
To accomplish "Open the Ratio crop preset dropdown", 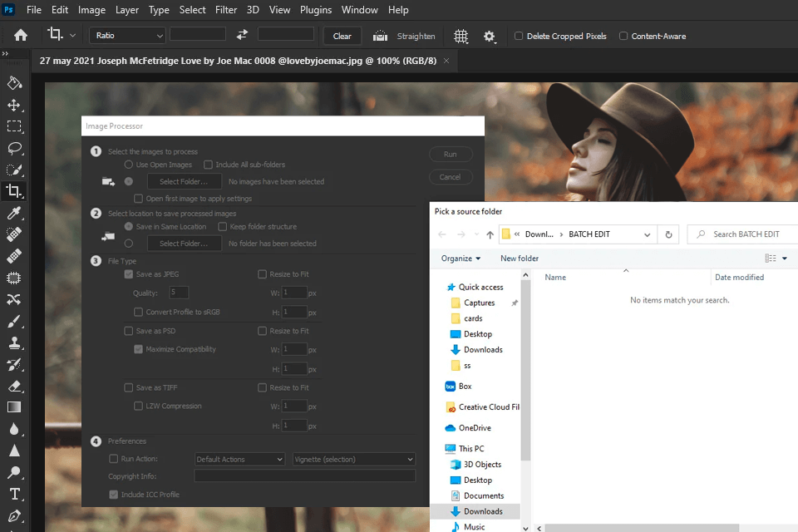I will pyautogui.click(x=127, y=36).
